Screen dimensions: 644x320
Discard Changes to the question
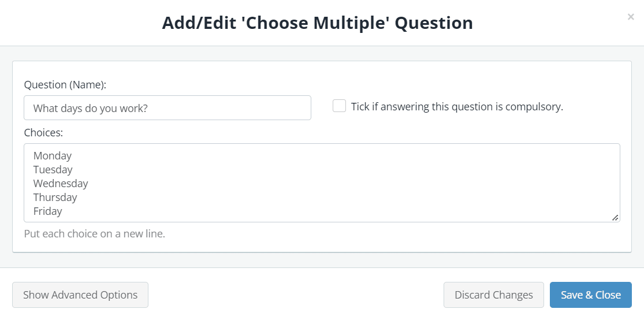(494, 295)
